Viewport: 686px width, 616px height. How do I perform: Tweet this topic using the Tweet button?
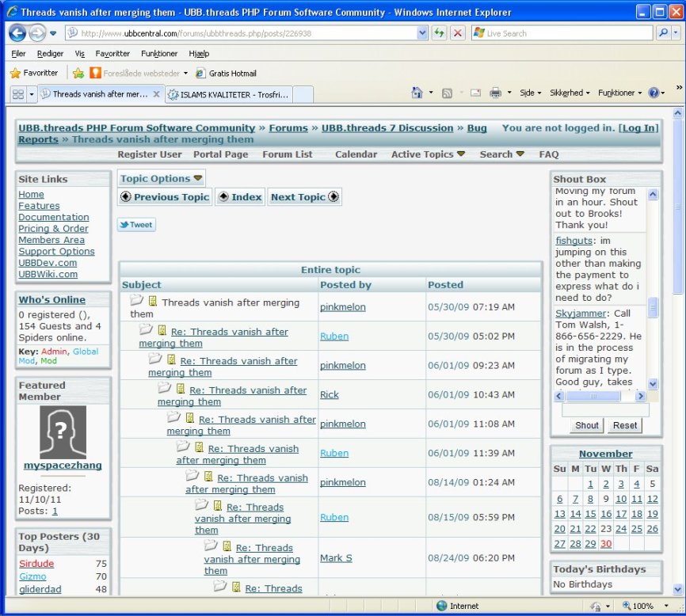pos(136,225)
